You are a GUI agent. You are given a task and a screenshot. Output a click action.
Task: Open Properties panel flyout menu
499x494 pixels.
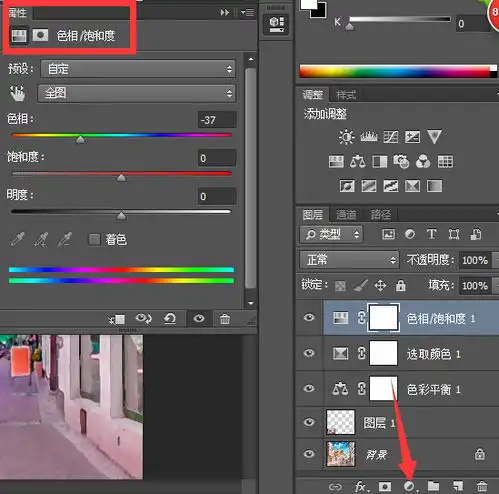coord(248,13)
